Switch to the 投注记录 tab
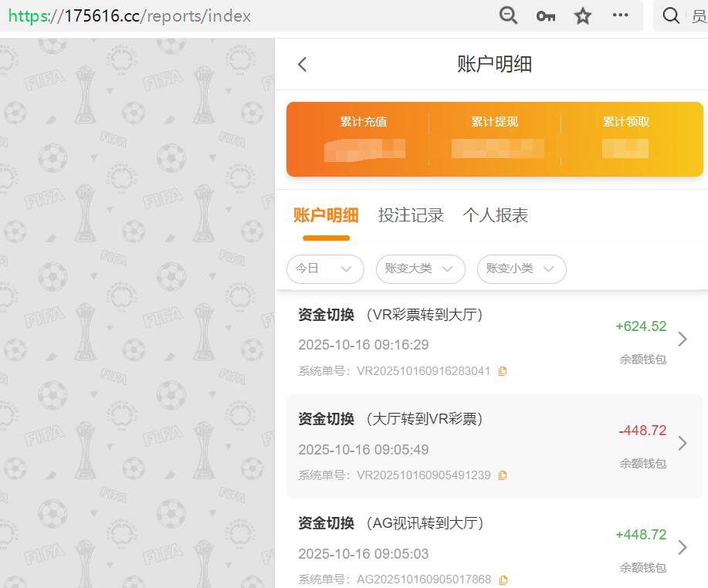This screenshot has width=708, height=588. point(411,215)
